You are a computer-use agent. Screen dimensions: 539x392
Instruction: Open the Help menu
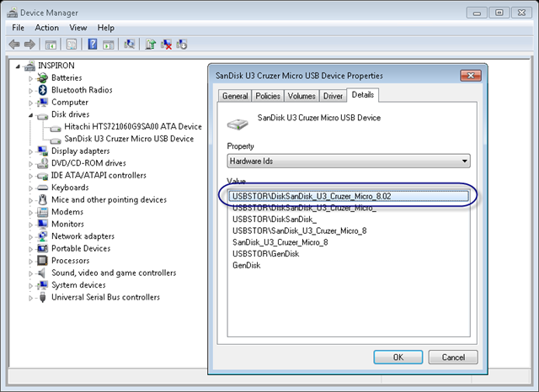pos(105,28)
